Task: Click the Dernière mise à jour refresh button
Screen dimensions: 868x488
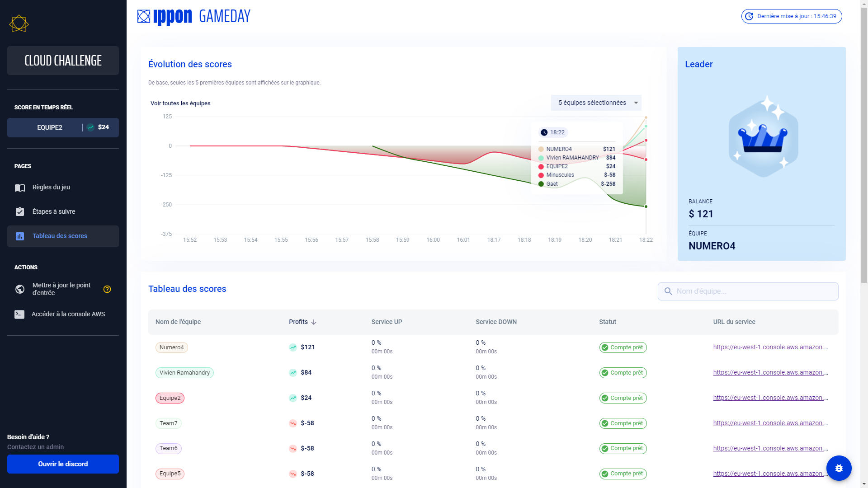Action: 792,16
